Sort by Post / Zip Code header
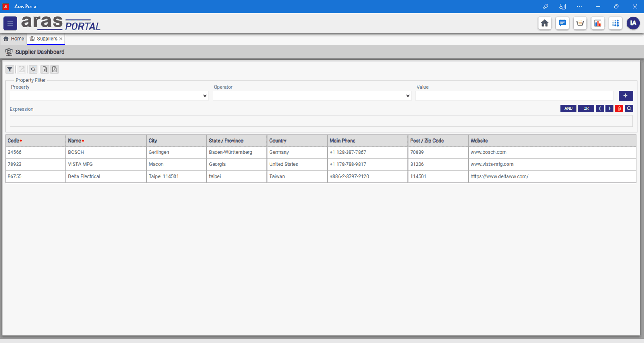The image size is (644, 343). pos(438,141)
